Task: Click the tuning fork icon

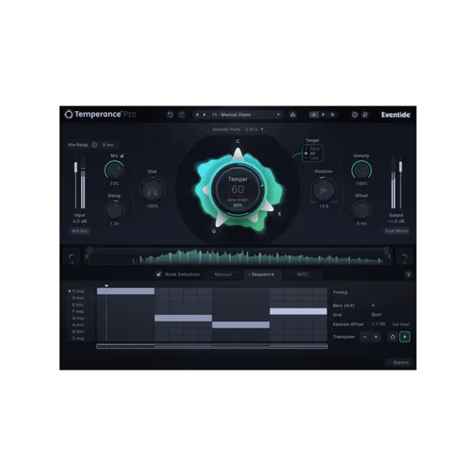Action: [x=409, y=274]
